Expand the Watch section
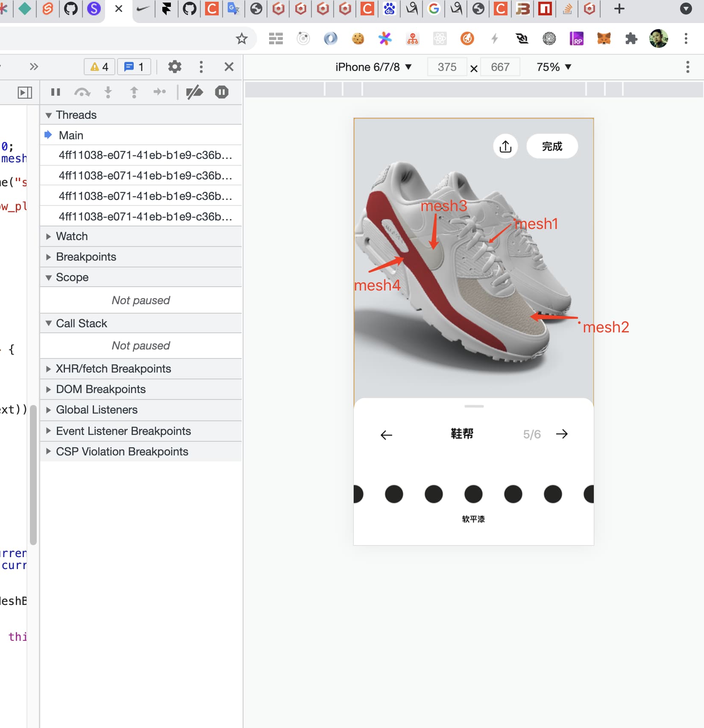The width and height of the screenshot is (704, 728). (x=72, y=236)
